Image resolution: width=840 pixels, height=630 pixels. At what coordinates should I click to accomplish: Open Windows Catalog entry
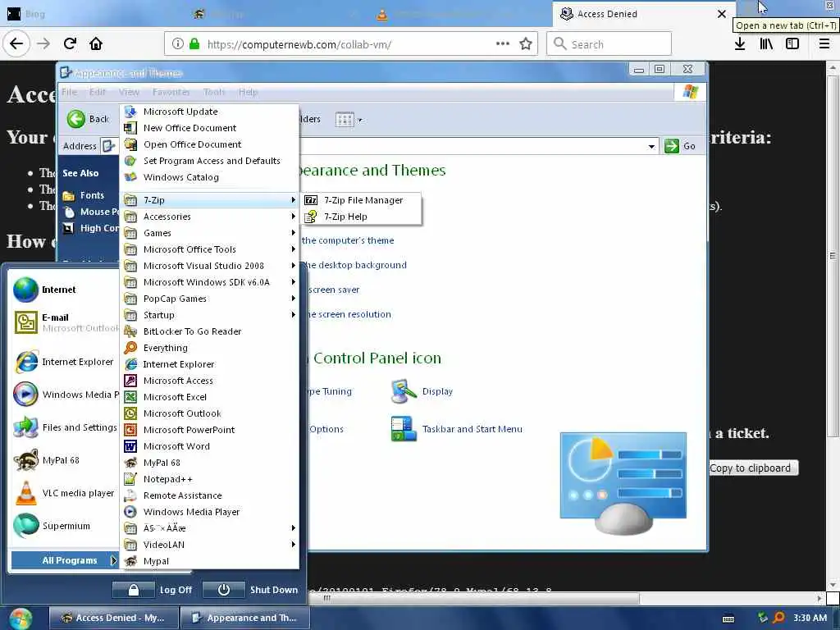(209, 177)
